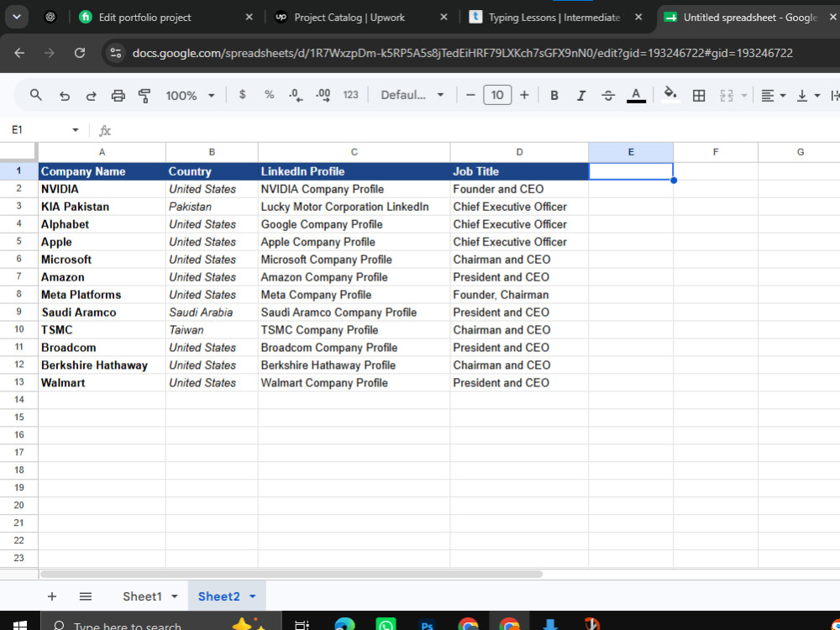Open the text color picker
The image size is (840, 630).
[636, 96]
